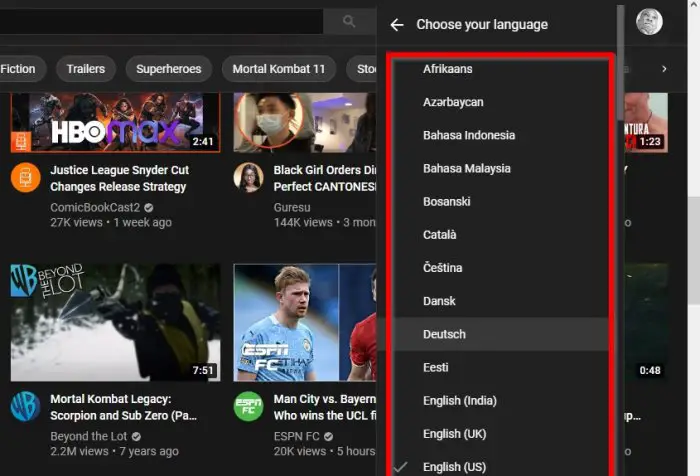Open the masked man Cantonese video thumbnail
This screenshot has height=476, width=700.
305,122
